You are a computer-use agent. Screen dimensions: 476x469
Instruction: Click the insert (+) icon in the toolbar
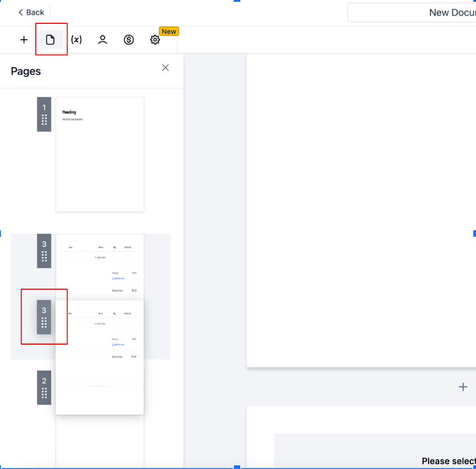(23, 39)
